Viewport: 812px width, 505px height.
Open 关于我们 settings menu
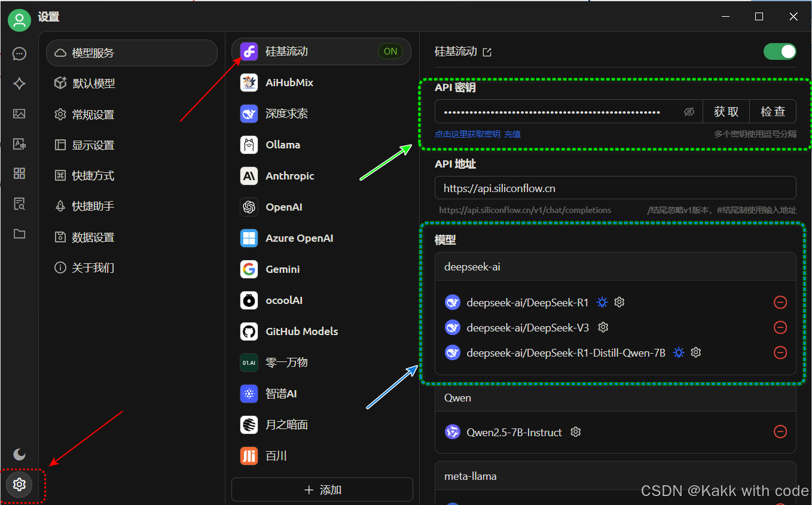point(132,267)
